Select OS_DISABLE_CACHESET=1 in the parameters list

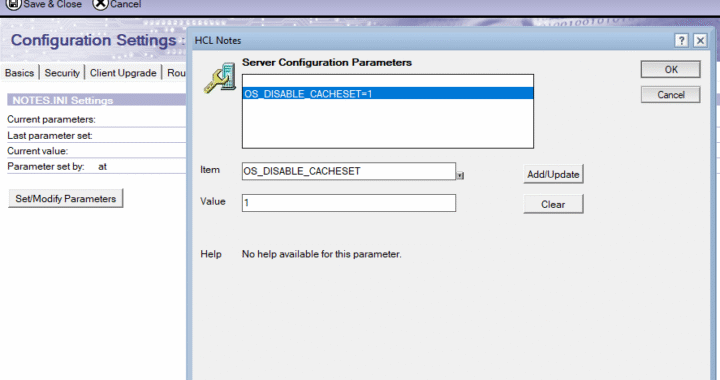(x=388, y=94)
